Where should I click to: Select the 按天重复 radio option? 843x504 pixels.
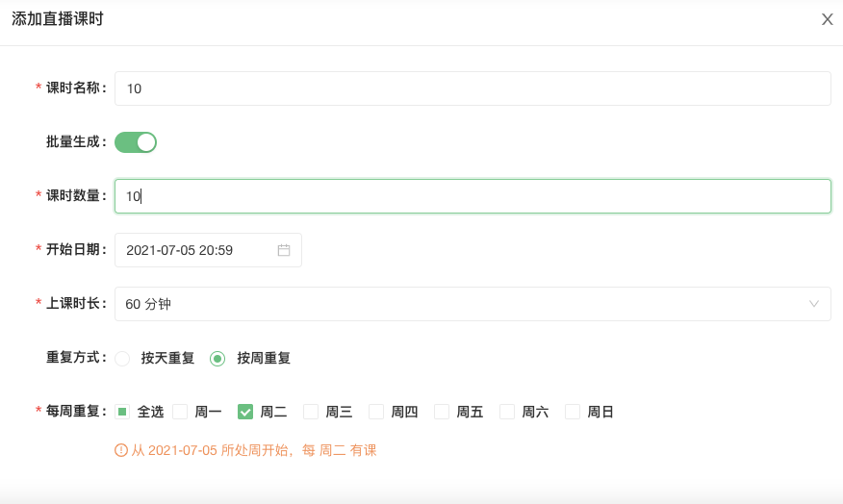click(x=122, y=359)
